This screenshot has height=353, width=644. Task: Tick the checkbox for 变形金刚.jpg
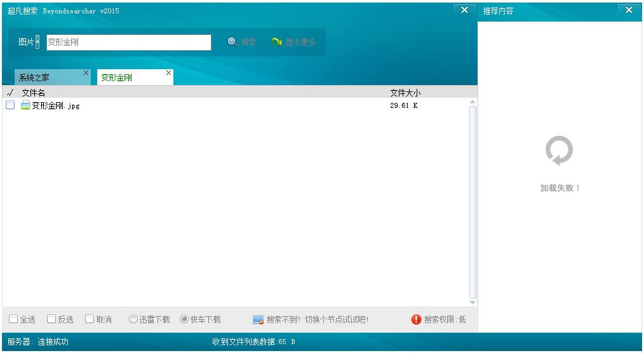[x=10, y=105]
